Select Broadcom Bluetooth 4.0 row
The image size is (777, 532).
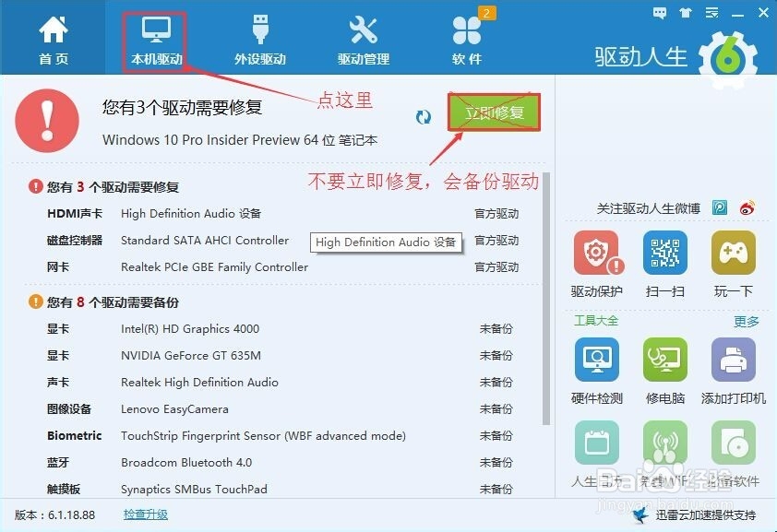pyautogui.click(x=280, y=463)
